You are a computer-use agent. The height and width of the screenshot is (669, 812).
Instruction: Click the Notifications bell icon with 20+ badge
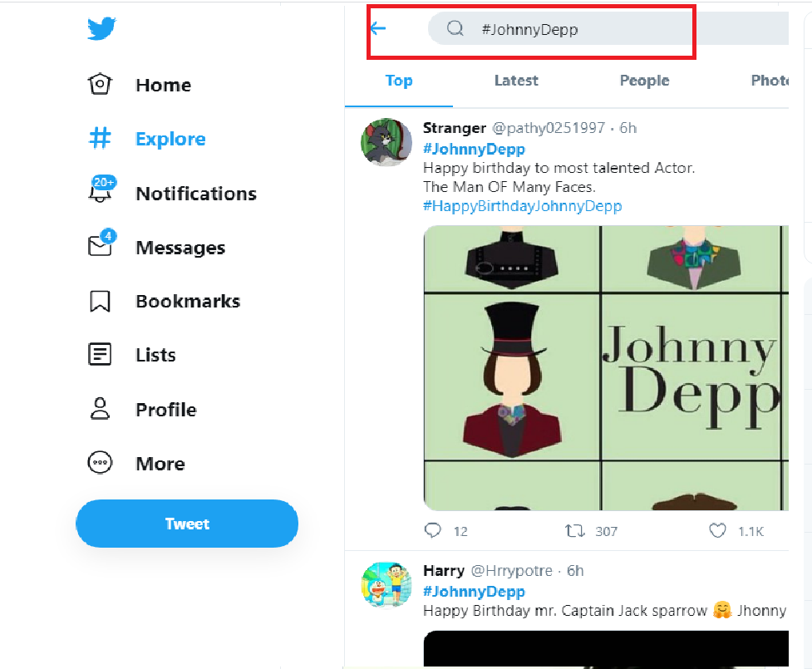pyautogui.click(x=101, y=189)
